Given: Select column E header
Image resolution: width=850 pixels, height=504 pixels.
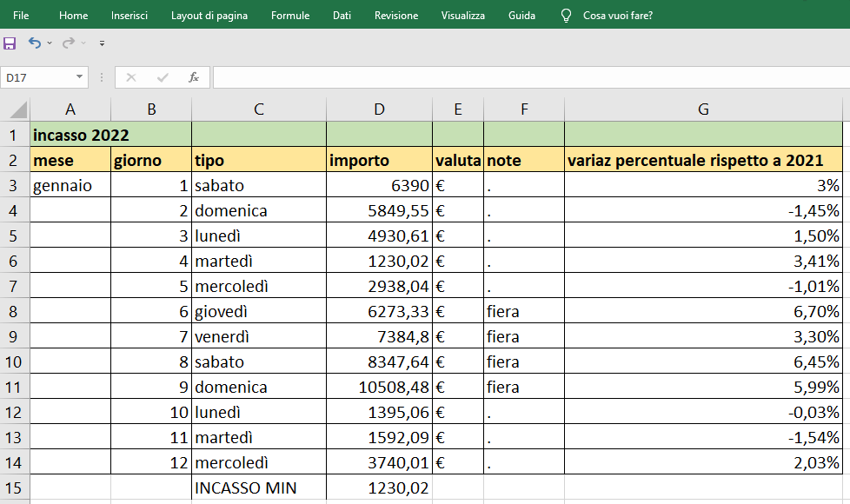Looking at the screenshot, I should [x=458, y=109].
